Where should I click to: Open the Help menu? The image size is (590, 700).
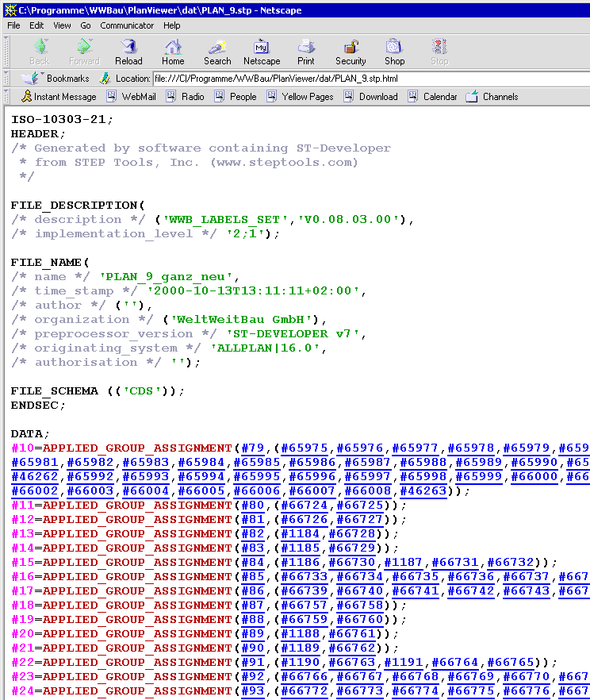point(172,25)
